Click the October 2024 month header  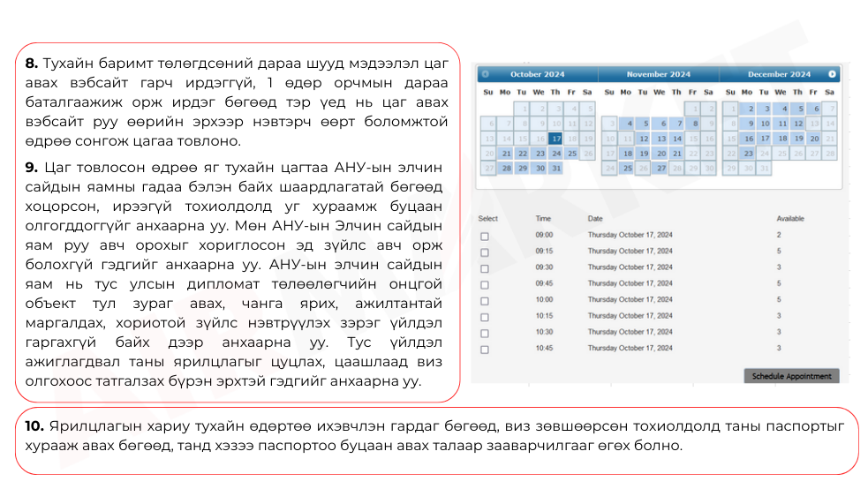(537, 74)
